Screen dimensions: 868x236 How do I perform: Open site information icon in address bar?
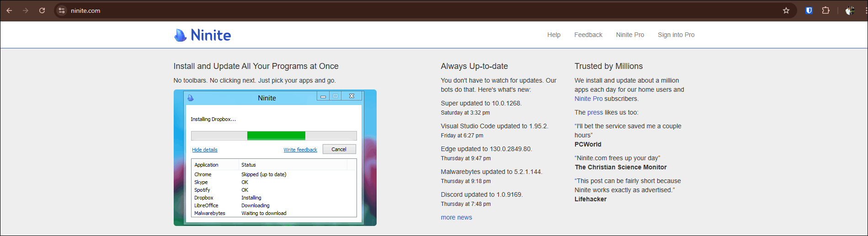(x=62, y=10)
